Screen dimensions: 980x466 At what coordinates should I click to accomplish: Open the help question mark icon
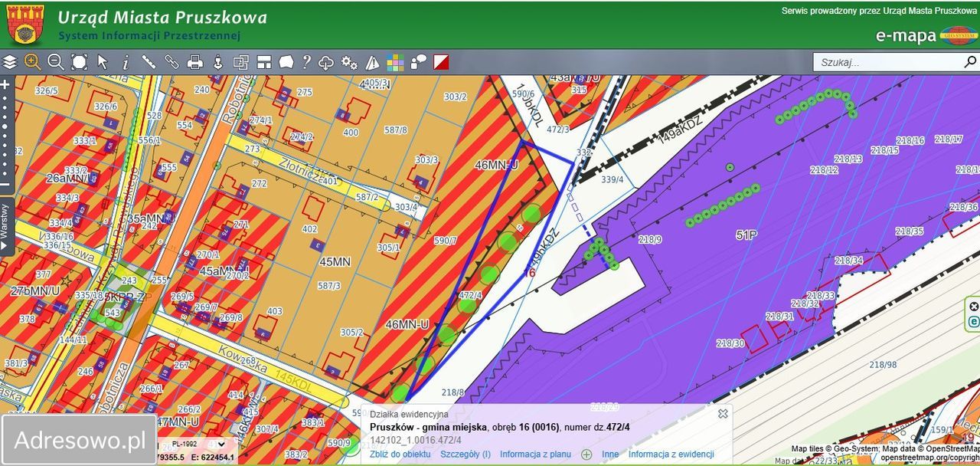pyautogui.click(x=306, y=62)
